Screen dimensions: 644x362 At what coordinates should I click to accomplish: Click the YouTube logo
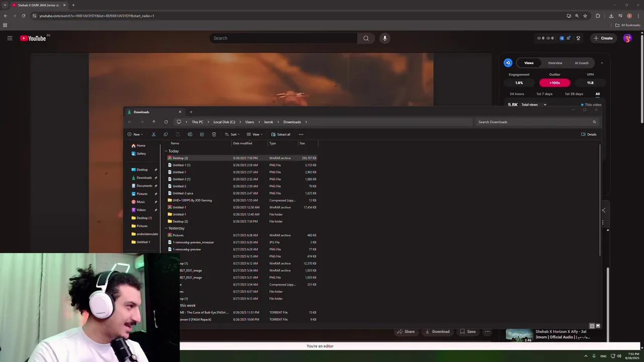coord(33,38)
